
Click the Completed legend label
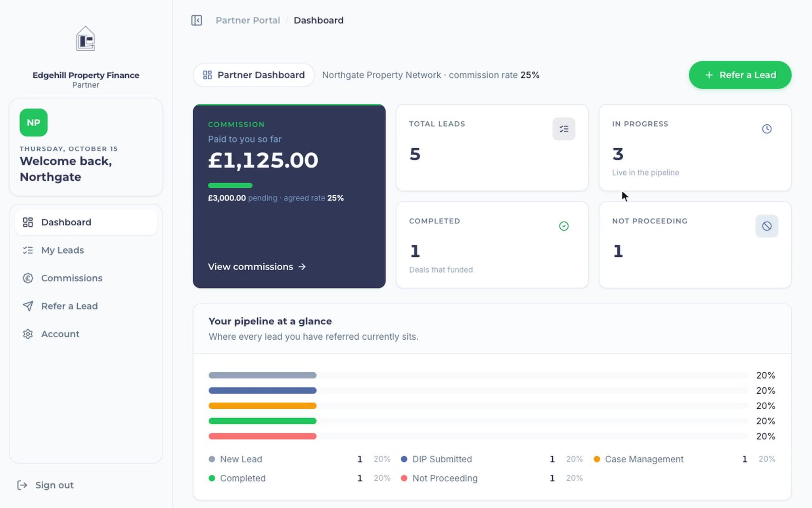tap(243, 478)
